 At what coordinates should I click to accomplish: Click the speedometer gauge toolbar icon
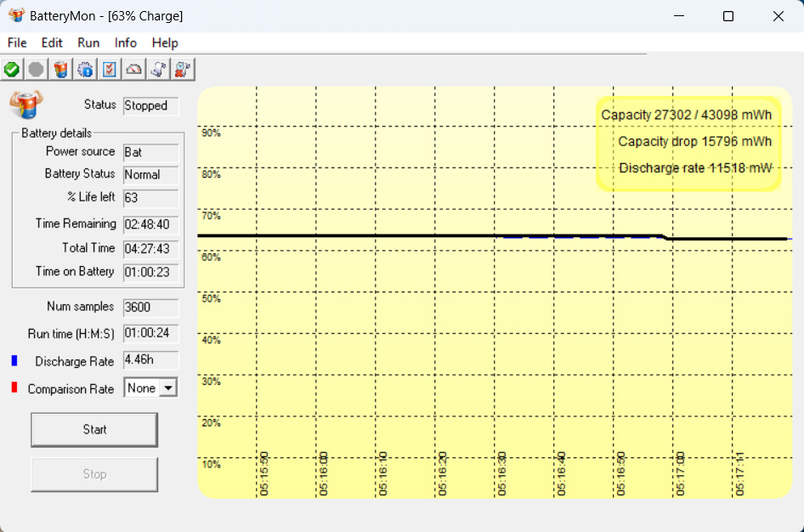click(x=134, y=70)
